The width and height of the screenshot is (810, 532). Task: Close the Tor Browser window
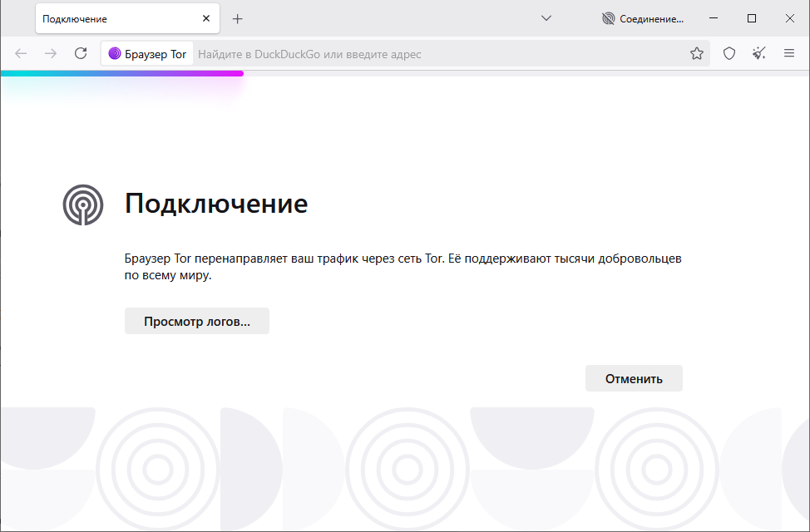[789, 18]
